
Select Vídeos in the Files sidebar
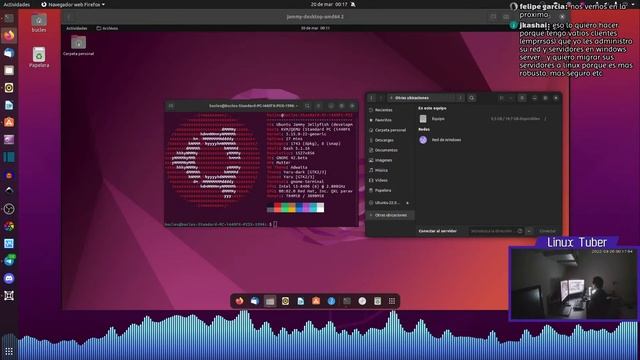point(390,180)
